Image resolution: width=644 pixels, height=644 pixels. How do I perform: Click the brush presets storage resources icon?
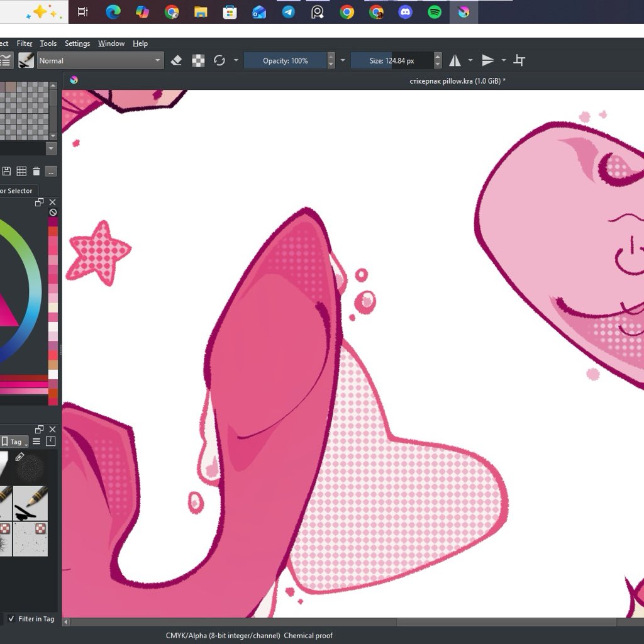pos(51,441)
